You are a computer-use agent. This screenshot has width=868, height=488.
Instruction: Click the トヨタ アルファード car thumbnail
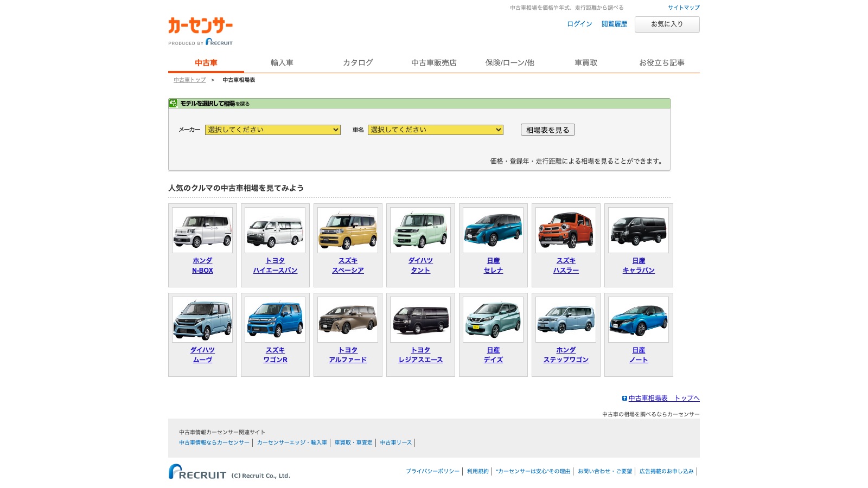tap(348, 319)
